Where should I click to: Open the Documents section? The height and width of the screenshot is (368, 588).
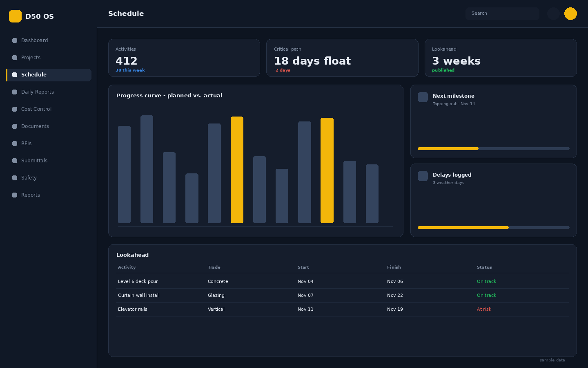(49, 126)
